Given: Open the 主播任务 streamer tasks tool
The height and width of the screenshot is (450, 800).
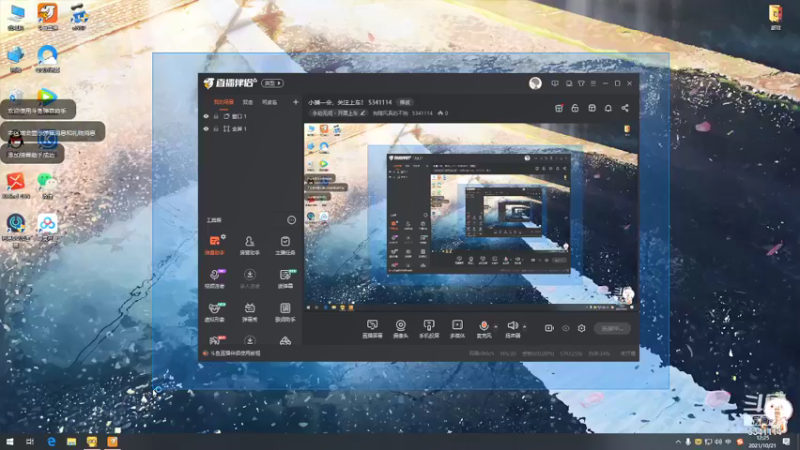Looking at the screenshot, I should click(x=285, y=245).
